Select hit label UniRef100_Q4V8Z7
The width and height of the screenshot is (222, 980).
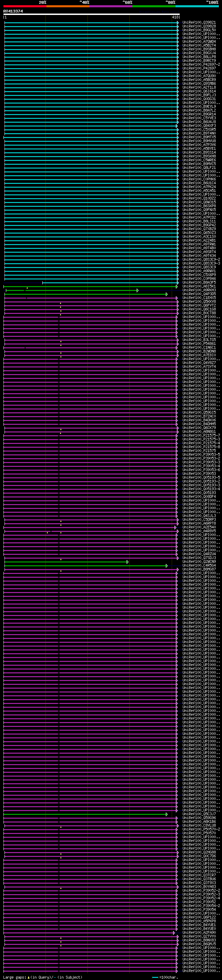(199, 363)
